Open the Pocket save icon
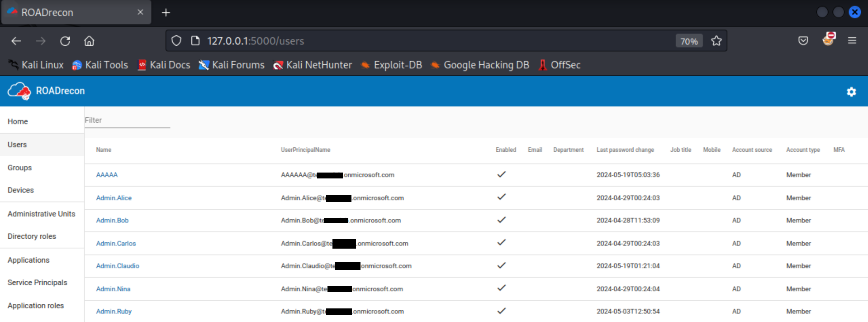The image size is (868, 322). [803, 41]
